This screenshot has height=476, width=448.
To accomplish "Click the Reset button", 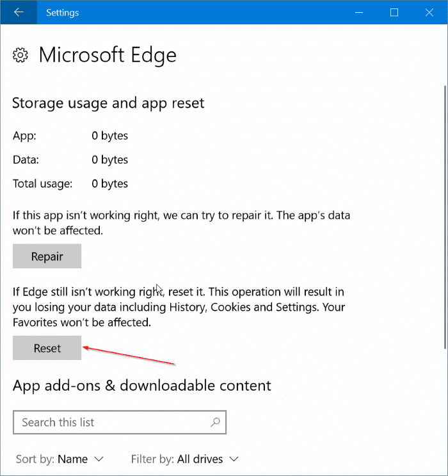I will (x=47, y=348).
